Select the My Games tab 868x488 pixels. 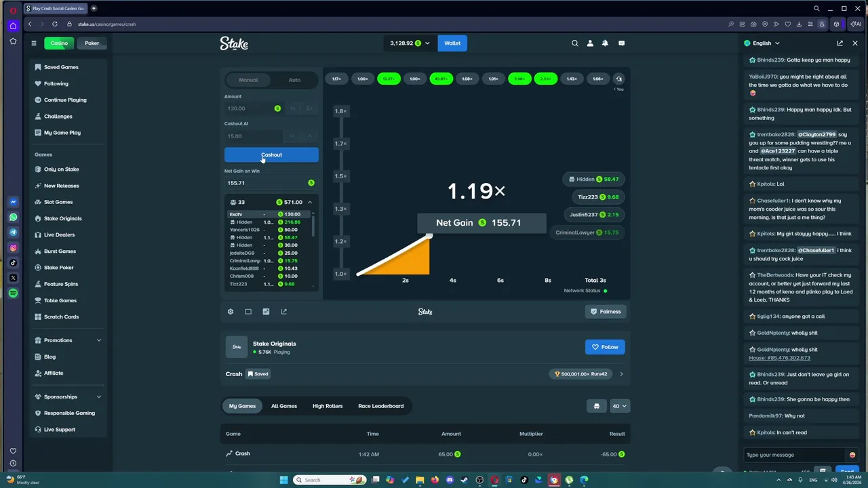(x=242, y=406)
